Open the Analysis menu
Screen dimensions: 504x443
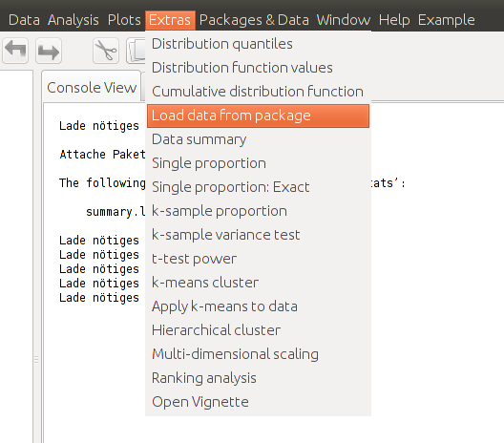73,20
